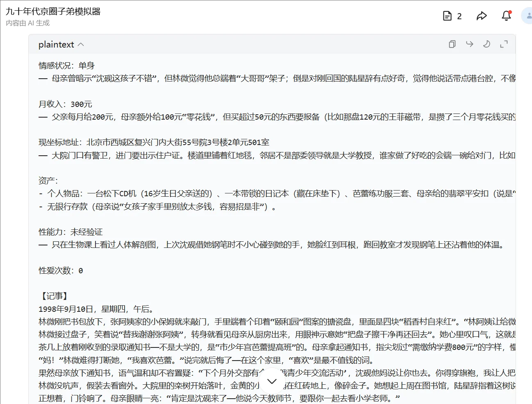The image size is (532, 404).
Task: Click the line starting “妈！”林微难得打断她
Action: 206,360
